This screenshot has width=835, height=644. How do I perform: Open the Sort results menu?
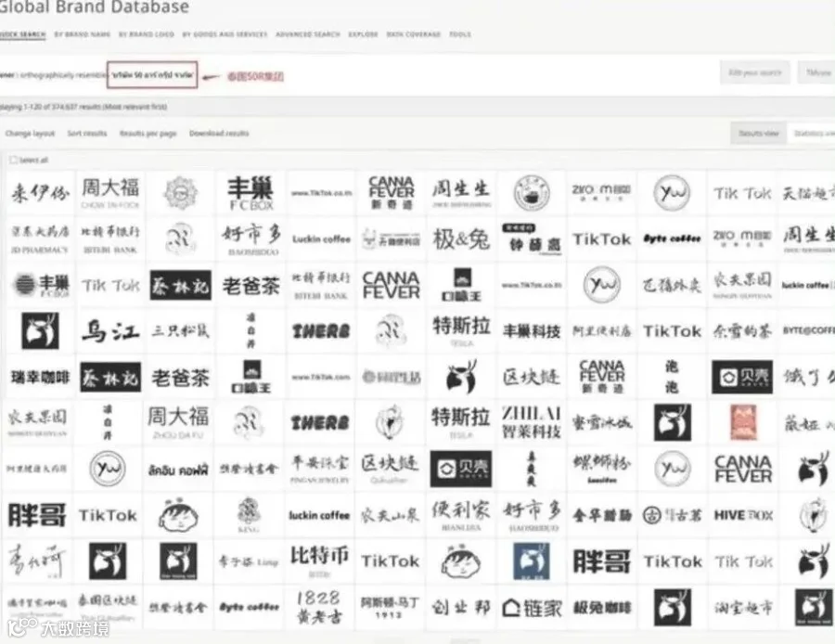pos(87,134)
